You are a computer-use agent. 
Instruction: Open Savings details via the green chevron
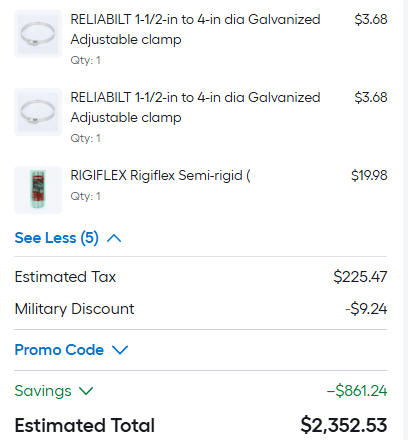coord(86,390)
